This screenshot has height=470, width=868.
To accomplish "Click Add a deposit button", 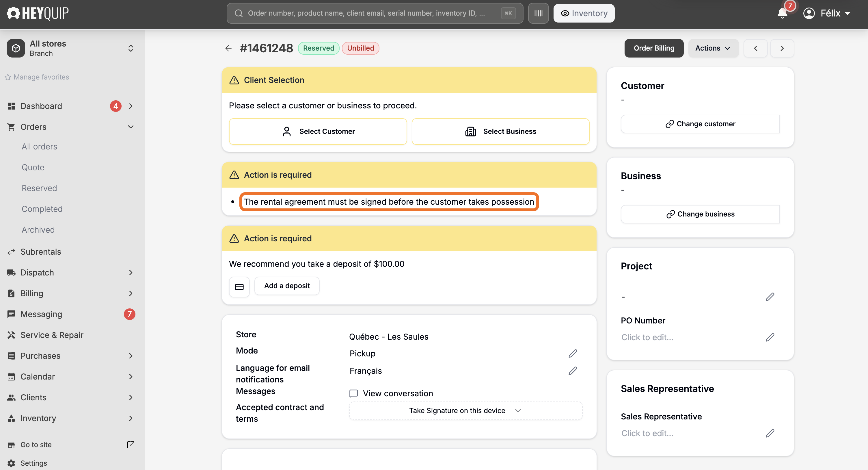I will [x=287, y=286].
